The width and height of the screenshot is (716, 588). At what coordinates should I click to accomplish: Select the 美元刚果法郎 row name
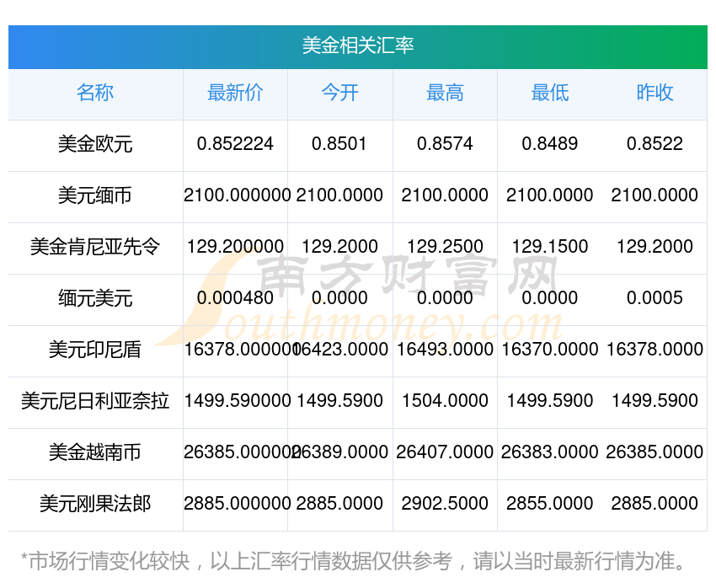[x=95, y=504]
